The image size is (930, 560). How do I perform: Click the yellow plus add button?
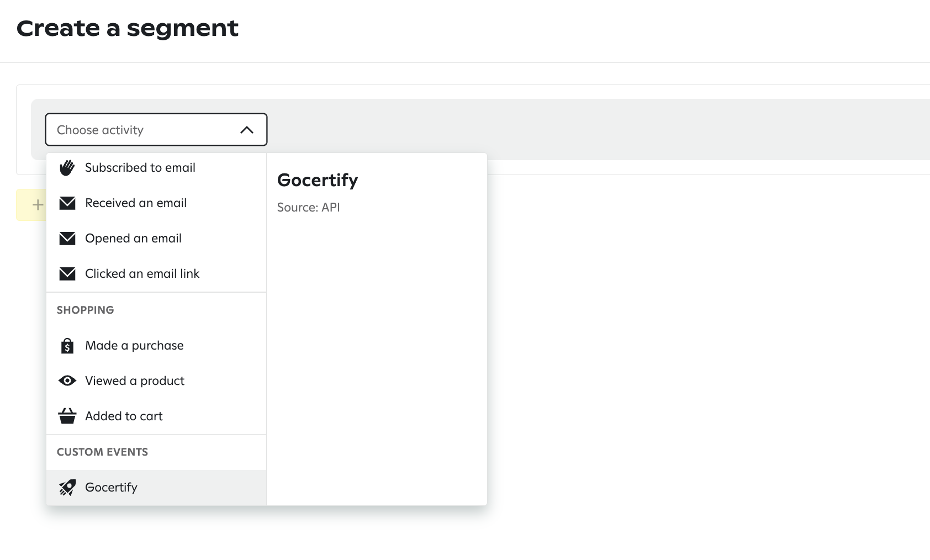point(31,205)
